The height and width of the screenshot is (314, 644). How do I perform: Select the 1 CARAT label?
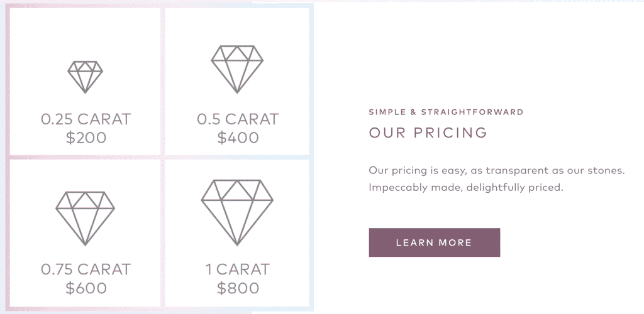coord(237,269)
